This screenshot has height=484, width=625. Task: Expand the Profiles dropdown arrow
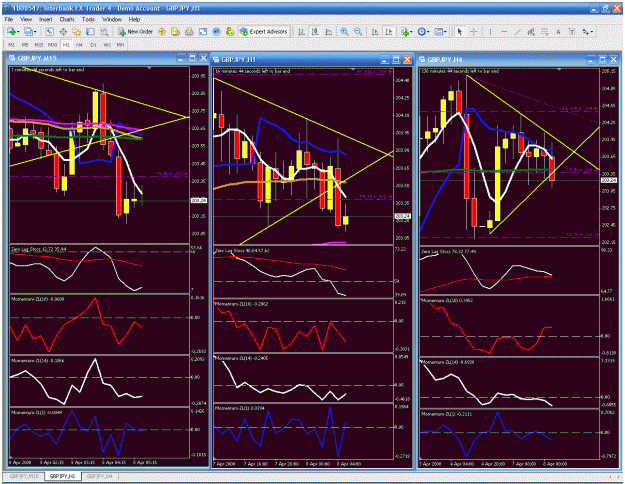35,32
